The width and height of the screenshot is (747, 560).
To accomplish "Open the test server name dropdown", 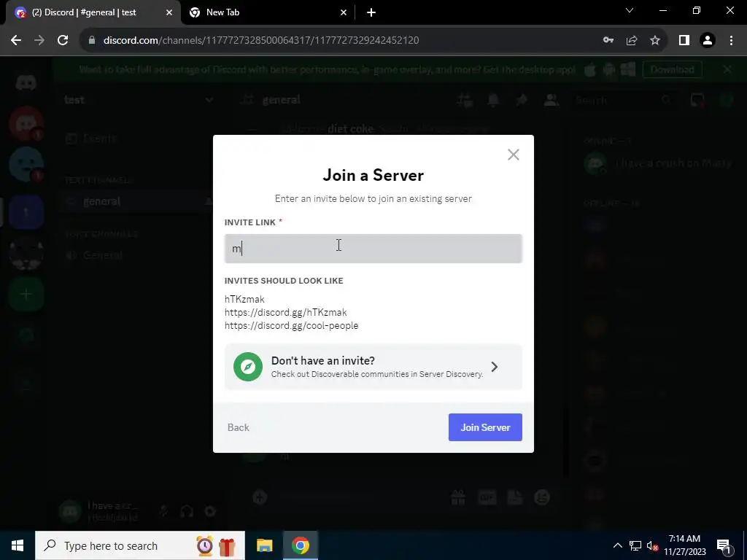I will click(x=138, y=99).
